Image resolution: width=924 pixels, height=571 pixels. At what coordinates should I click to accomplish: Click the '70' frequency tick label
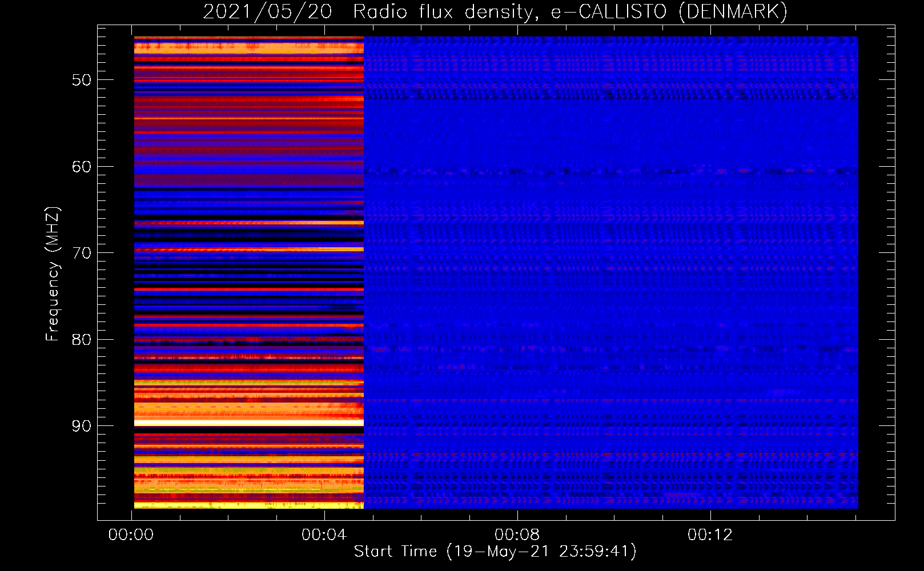(82, 253)
